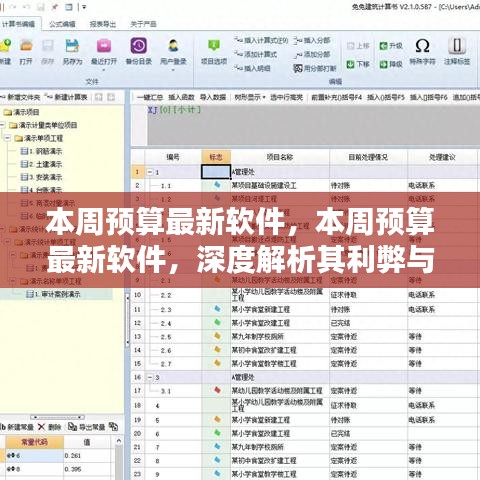Click 导出常量 export constants button

coord(87,427)
